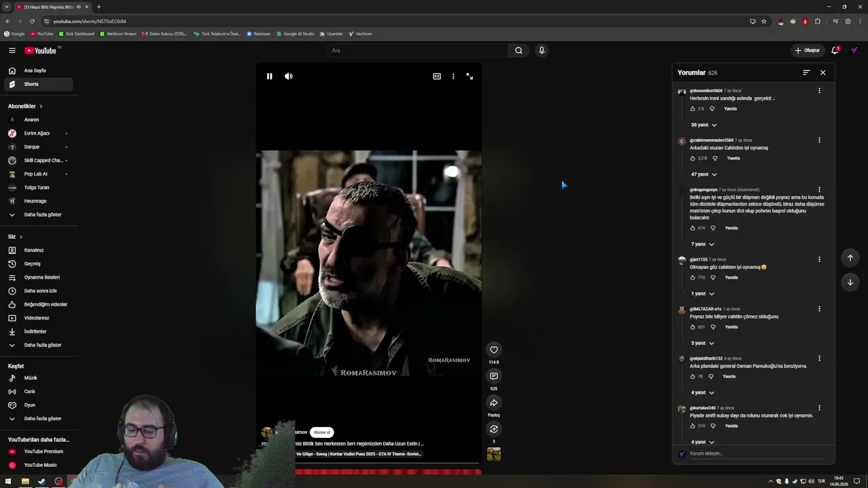868x488 pixels.
Task: Expand 1 yanıt reply under jet1155
Action: [x=703, y=293]
